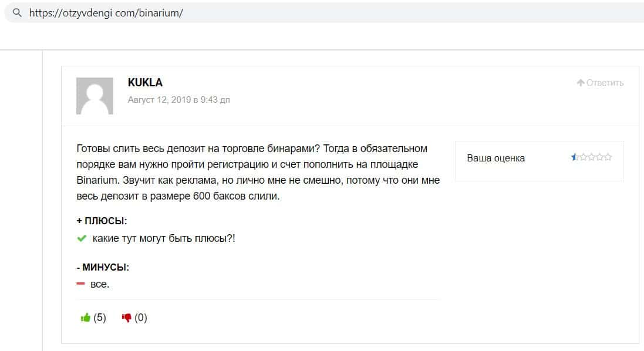The image size is (644, 351).
Task: Click the red minus icon under МИНУСЫ
Action: click(81, 284)
